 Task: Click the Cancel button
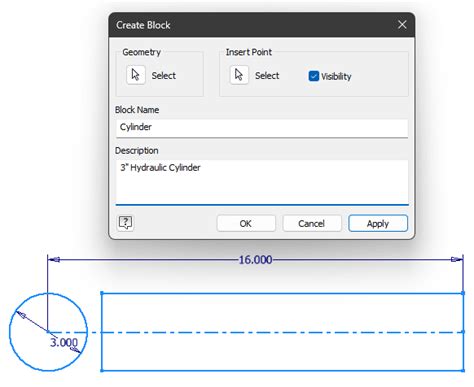[x=312, y=223]
